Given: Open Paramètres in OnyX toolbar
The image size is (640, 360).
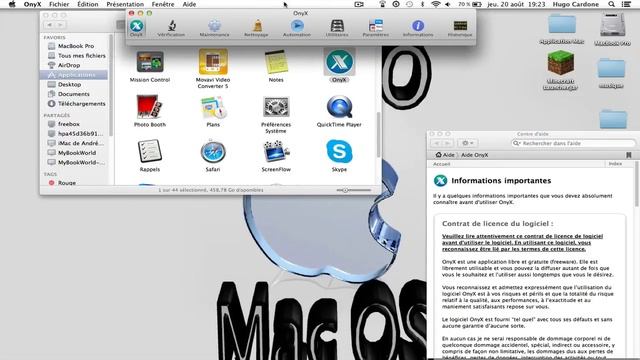Looking at the screenshot, I should (x=376, y=28).
